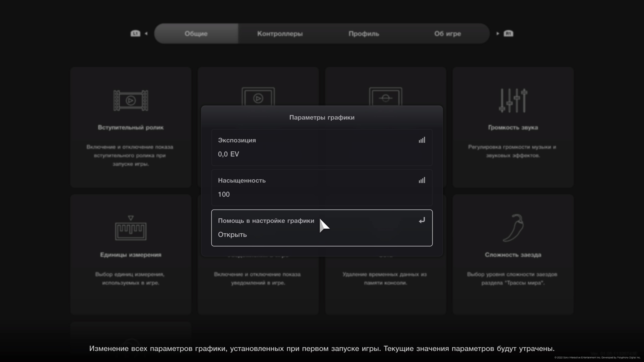This screenshot has width=644, height=362.
Task: Click the display calibration icon behind the dialog
Action: [386, 96]
